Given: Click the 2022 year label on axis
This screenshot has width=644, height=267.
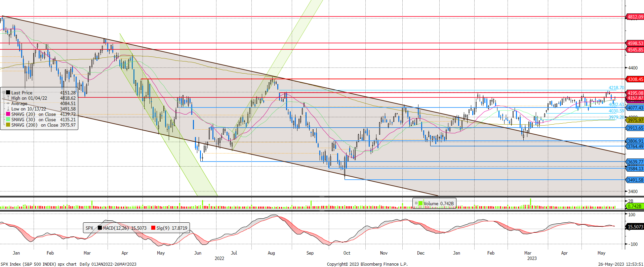Looking at the screenshot, I should coord(219,258).
